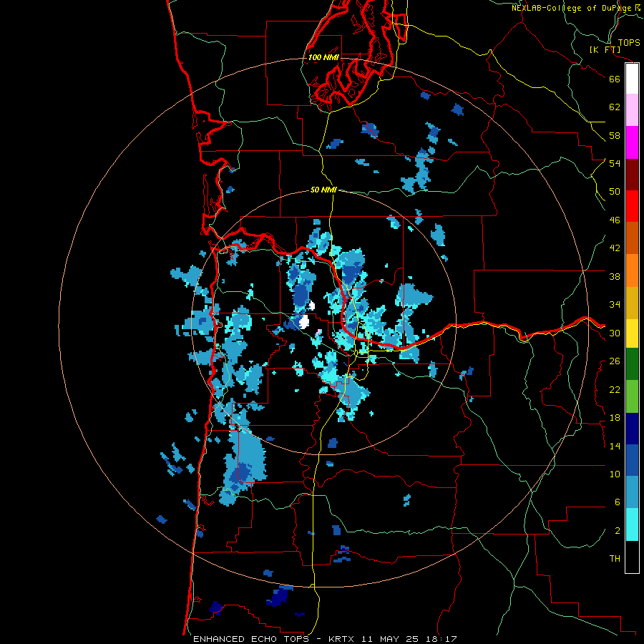Click the small pink echo pixel near center

[x=319, y=331]
